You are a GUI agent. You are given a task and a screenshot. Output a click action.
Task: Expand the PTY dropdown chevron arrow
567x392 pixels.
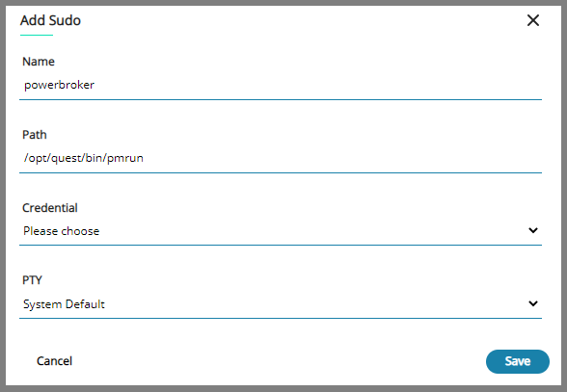click(533, 303)
